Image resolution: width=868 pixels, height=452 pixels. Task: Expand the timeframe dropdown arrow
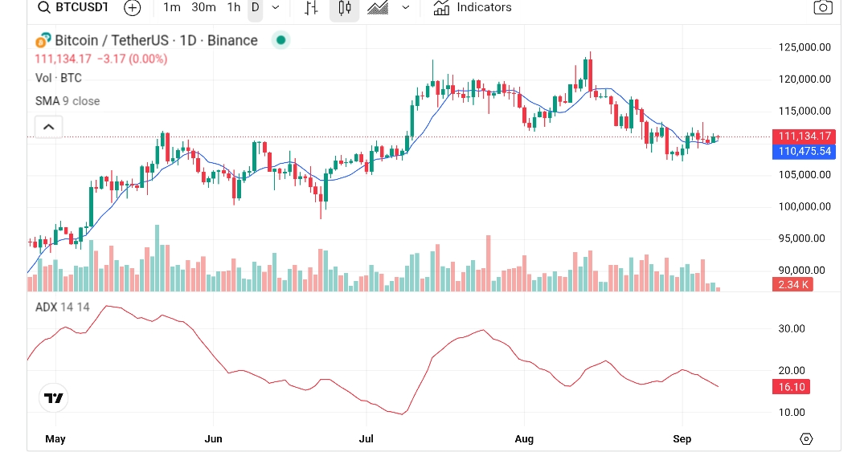276,8
